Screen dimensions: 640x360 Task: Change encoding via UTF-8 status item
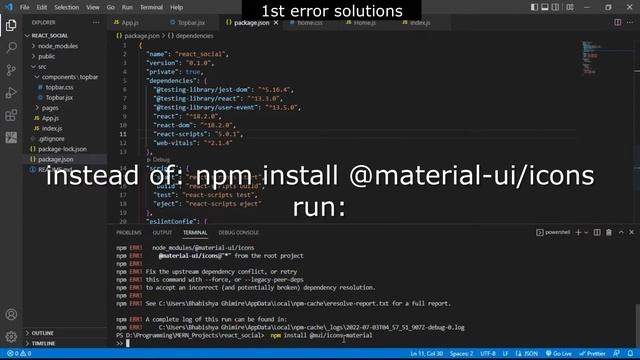[488, 353]
